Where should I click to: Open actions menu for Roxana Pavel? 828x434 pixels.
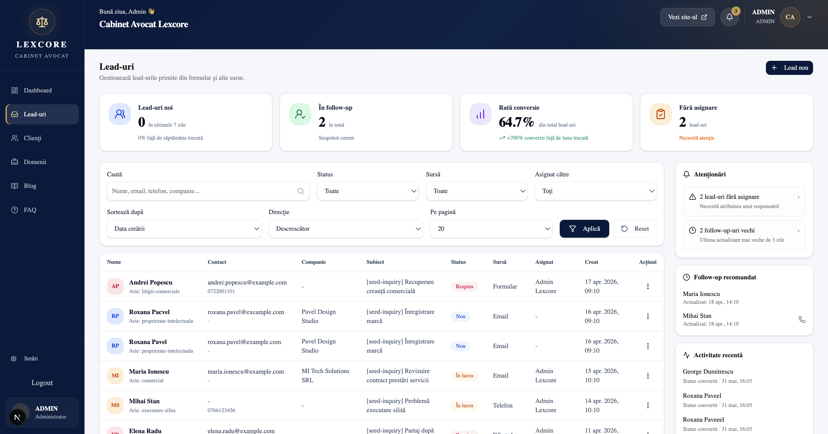pos(647,346)
